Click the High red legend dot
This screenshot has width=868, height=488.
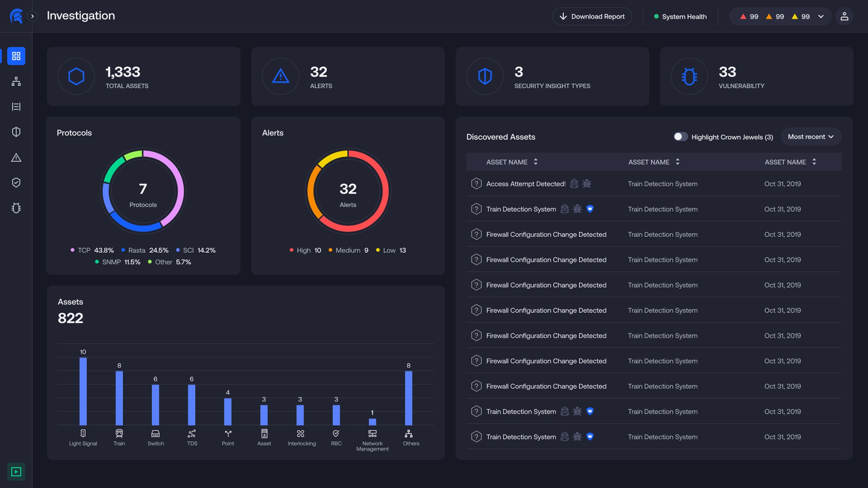(291, 250)
